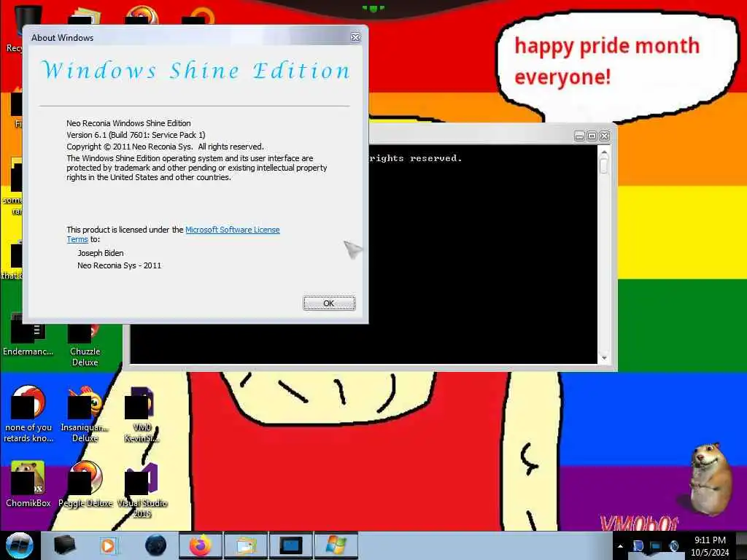
Task: Open Firefox from the taskbar
Action: click(x=201, y=545)
